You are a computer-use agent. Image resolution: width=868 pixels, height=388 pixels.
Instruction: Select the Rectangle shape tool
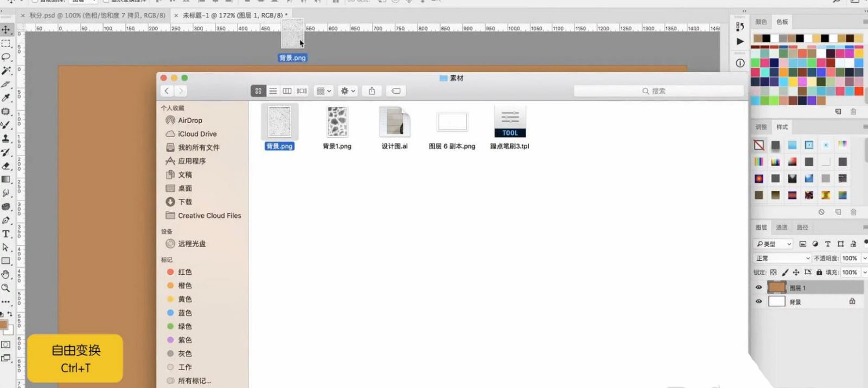[6, 261]
